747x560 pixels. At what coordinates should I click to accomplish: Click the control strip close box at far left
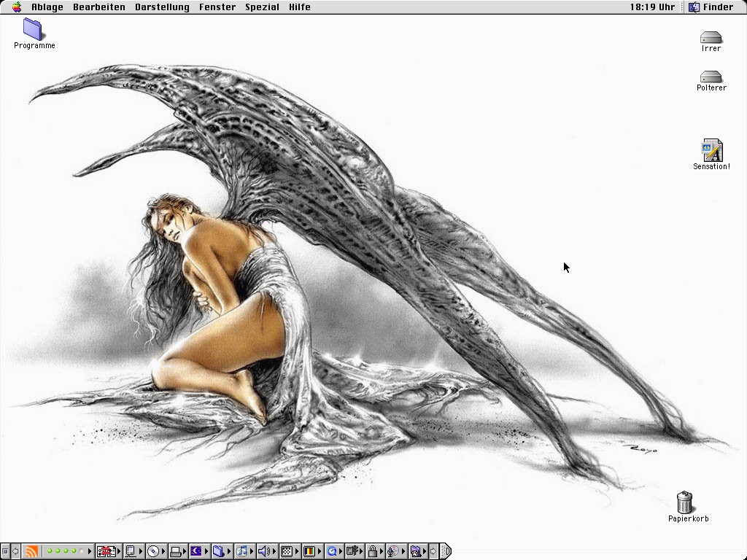coord(5,551)
